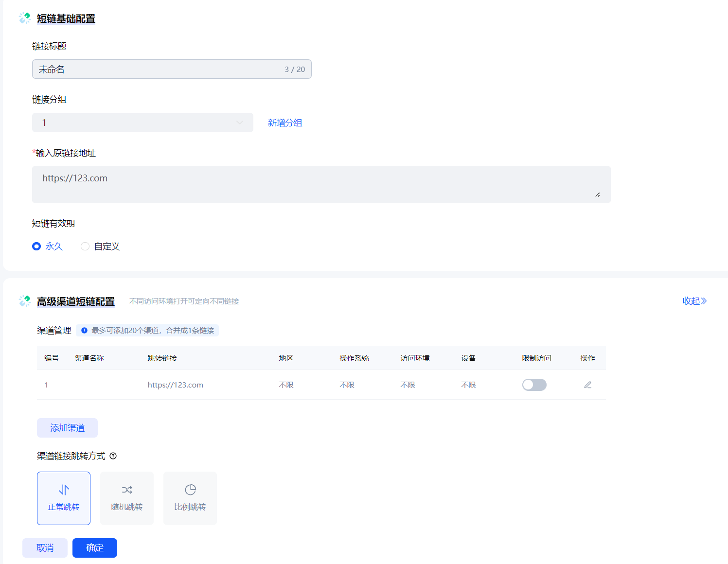Click the edit pencil icon in channel row

pos(587,385)
